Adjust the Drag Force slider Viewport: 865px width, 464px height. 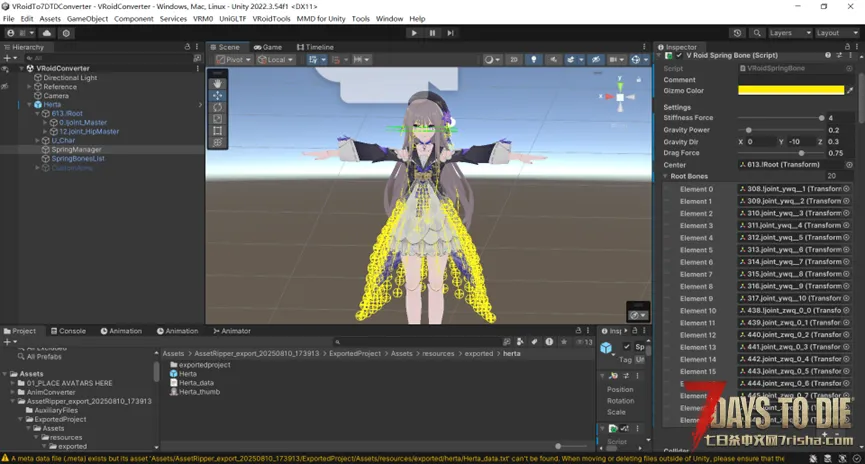[x=781, y=153]
